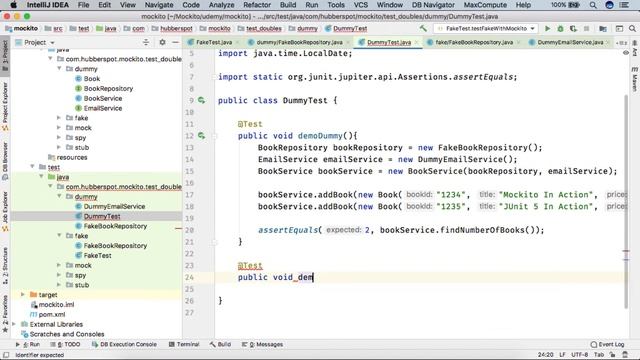
Task: Open the Structure tool window stripe
Action: pyautogui.click(x=5, y=265)
